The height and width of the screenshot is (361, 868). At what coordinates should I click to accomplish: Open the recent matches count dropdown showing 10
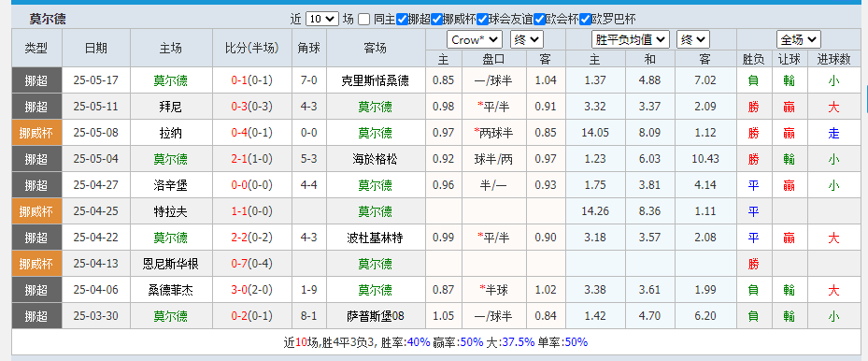point(321,19)
